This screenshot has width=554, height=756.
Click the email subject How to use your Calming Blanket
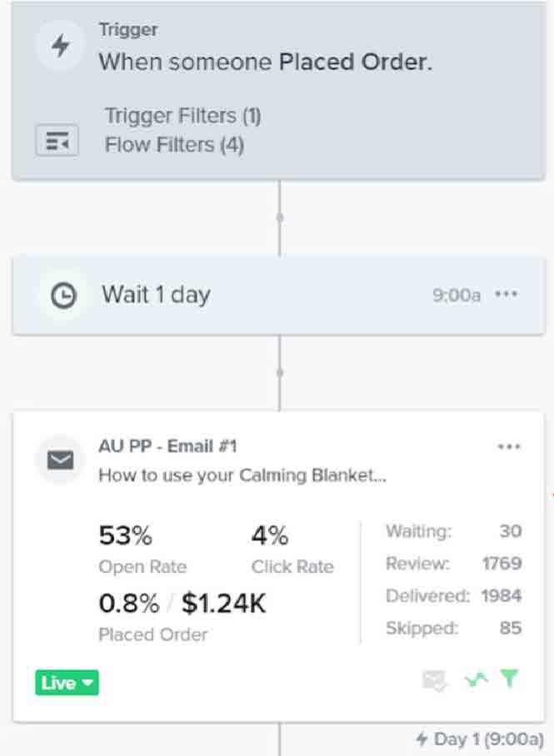(242, 475)
